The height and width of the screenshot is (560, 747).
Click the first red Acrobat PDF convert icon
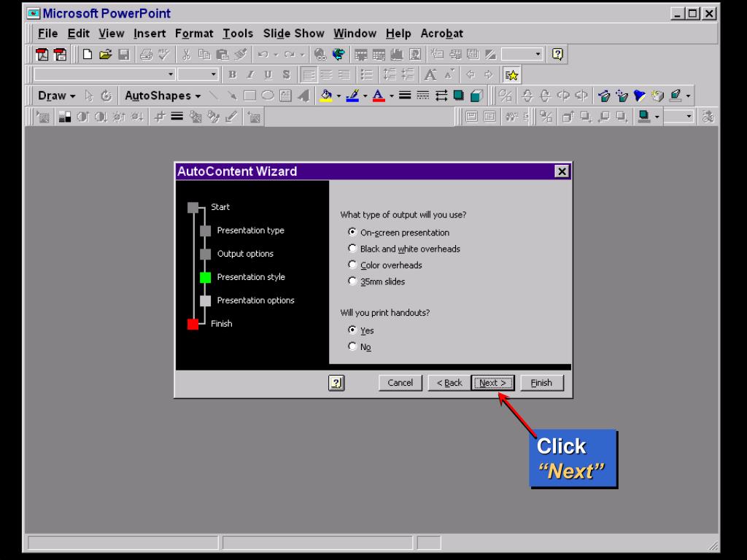coord(42,54)
